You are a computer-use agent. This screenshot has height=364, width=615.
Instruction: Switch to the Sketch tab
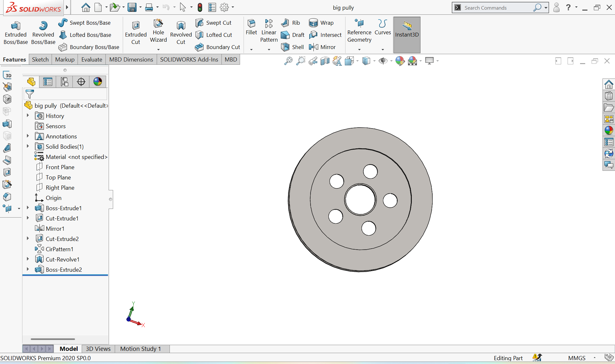tap(40, 60)
